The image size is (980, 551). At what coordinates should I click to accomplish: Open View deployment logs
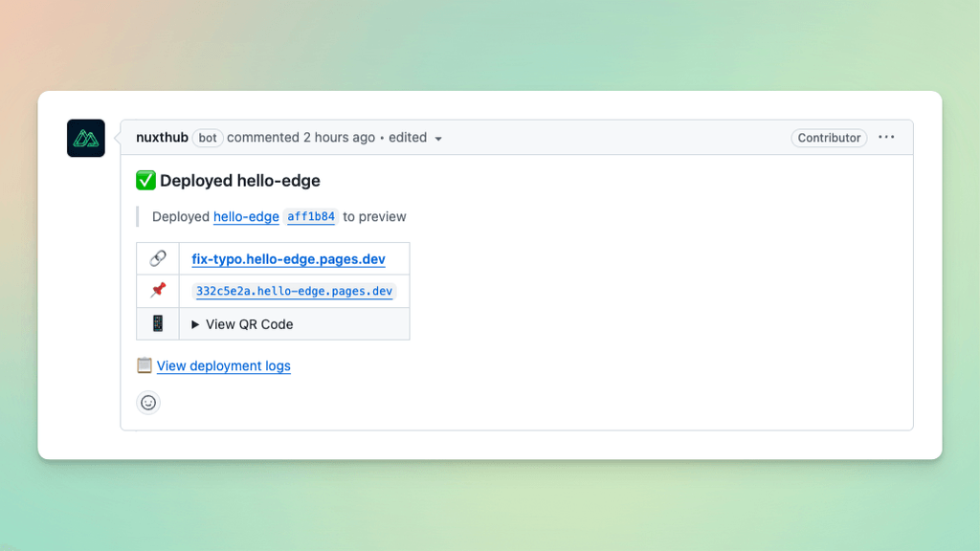223,365
